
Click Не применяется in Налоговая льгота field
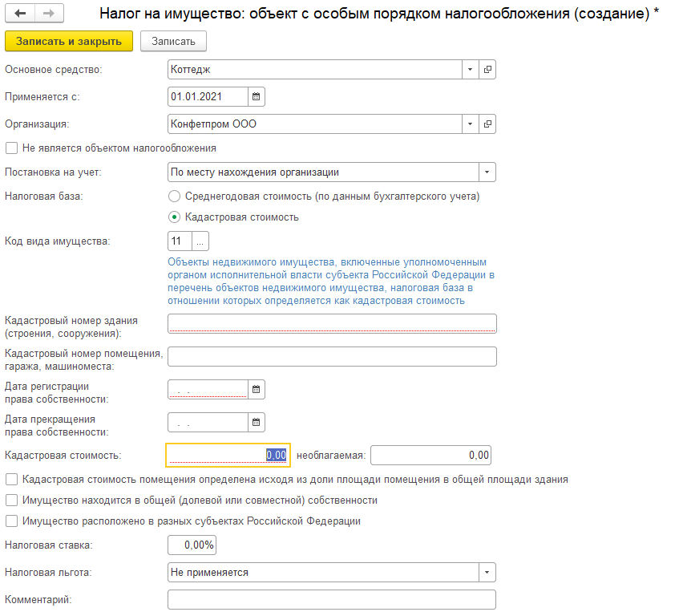[x=209, y=573]
